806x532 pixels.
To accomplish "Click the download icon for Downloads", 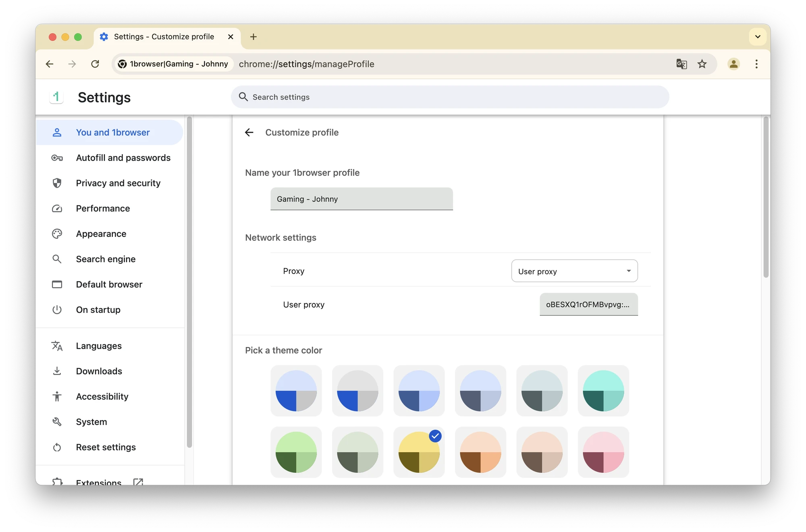I will [57, 371].
